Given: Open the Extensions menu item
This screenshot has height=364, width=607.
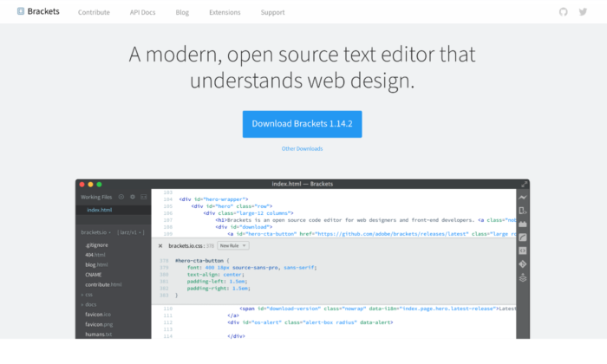Looking at the screenshot, I should coord(225,12).
